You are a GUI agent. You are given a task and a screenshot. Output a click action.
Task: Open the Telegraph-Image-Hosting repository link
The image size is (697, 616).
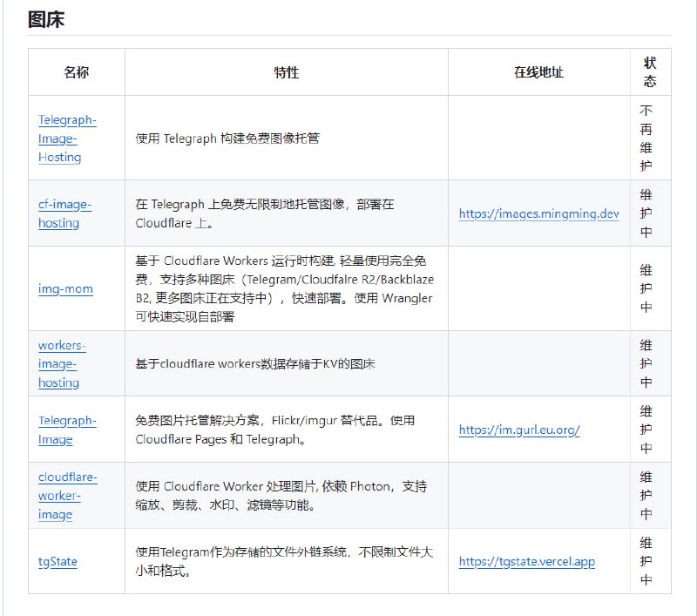coord(69,138)
